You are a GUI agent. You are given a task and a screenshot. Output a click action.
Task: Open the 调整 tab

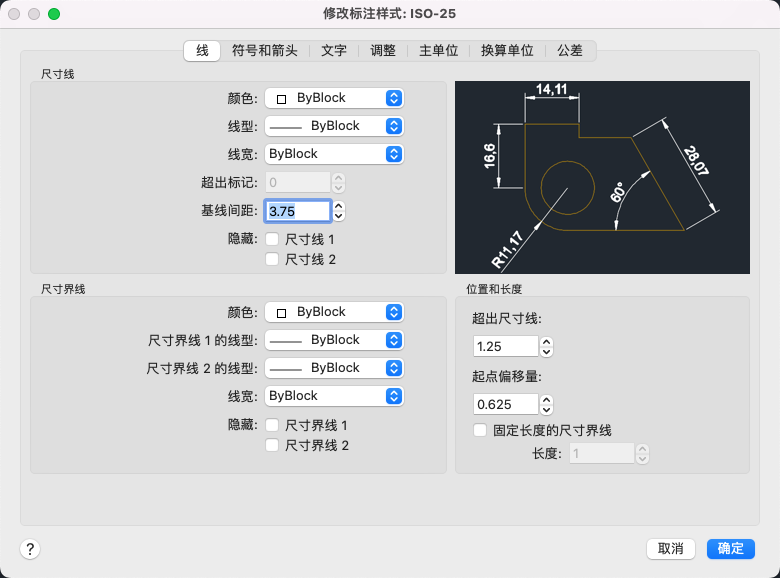tap(383, 51)
